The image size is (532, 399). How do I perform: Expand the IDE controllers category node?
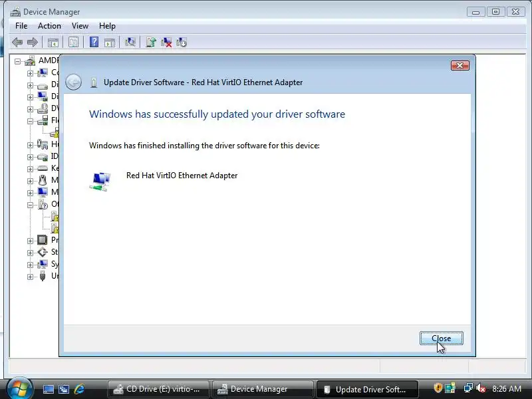(30, 157)
